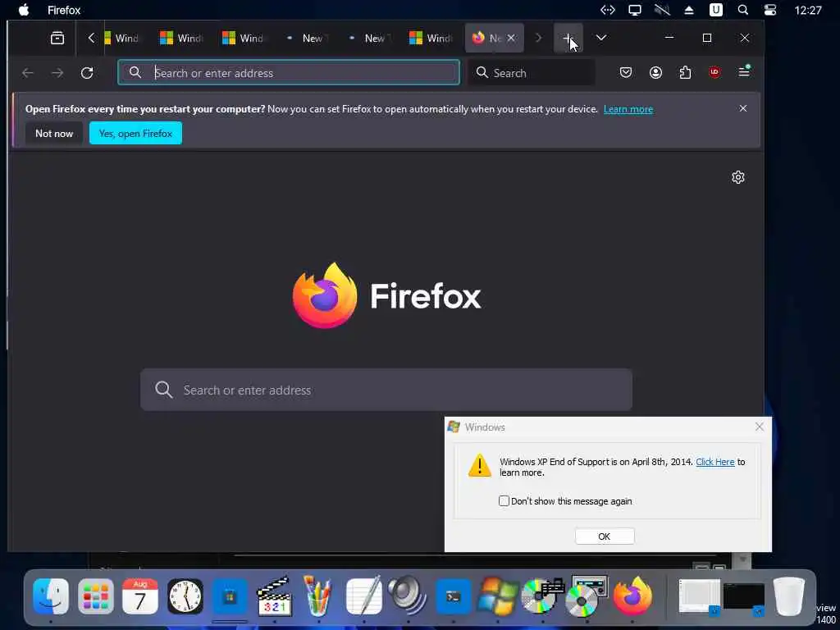This screenshot has height=630, width=840.
Task: Open Control Center from menu bar
Action: [770, 10]
